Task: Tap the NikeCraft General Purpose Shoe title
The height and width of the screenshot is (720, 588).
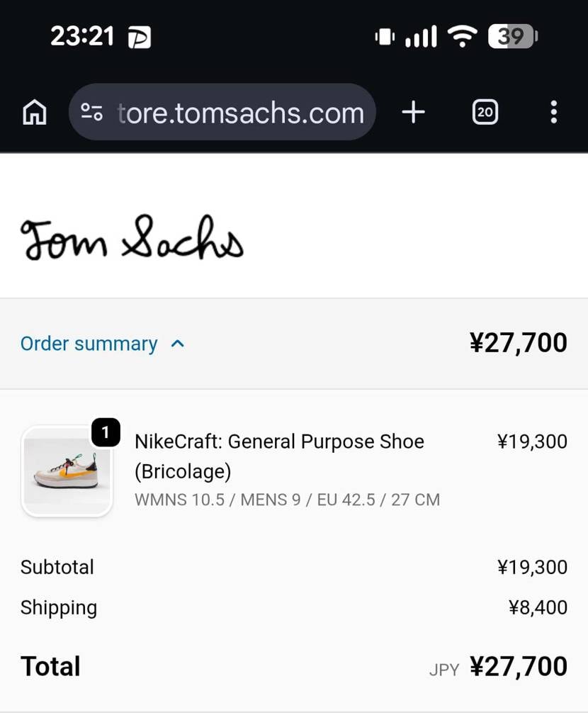Action: (x=279, y=456)
